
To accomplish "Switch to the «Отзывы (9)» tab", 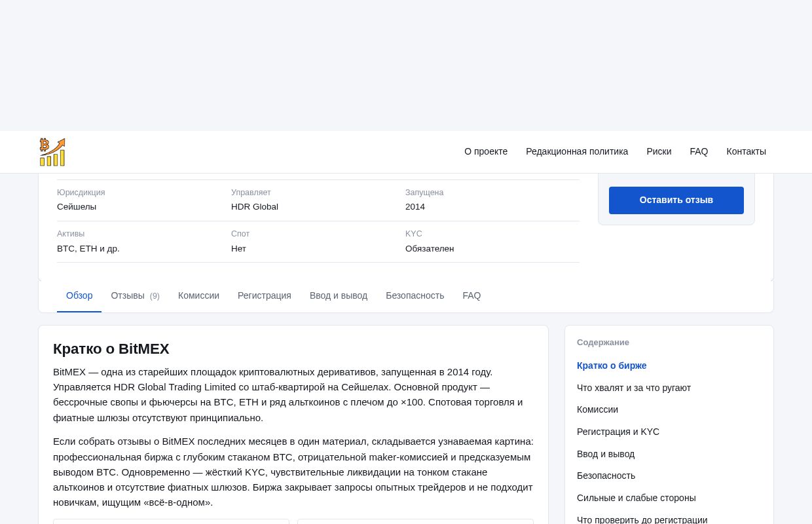I will [135, 296].
